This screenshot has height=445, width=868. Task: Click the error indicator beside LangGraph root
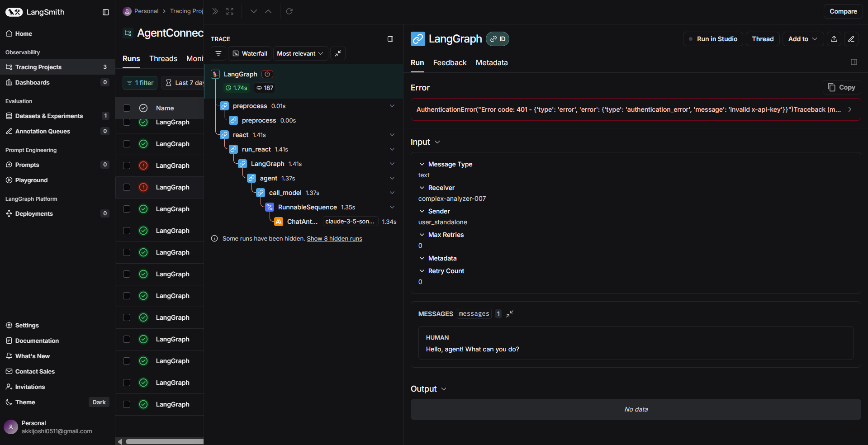pyautogui.click(x=267, y=74)
